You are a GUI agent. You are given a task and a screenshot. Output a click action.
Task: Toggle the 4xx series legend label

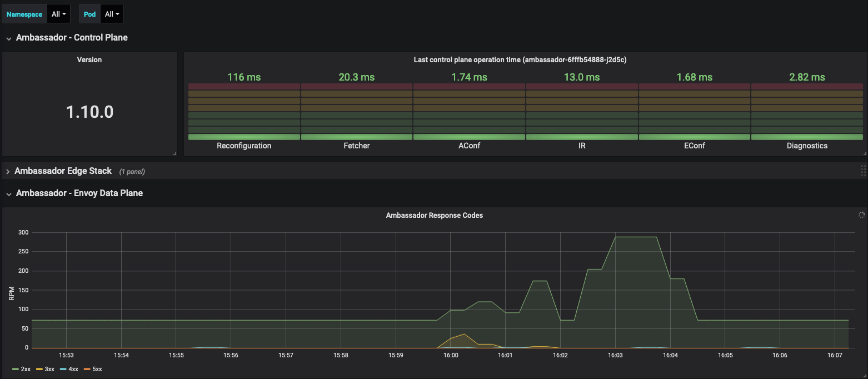coord(73,369)
